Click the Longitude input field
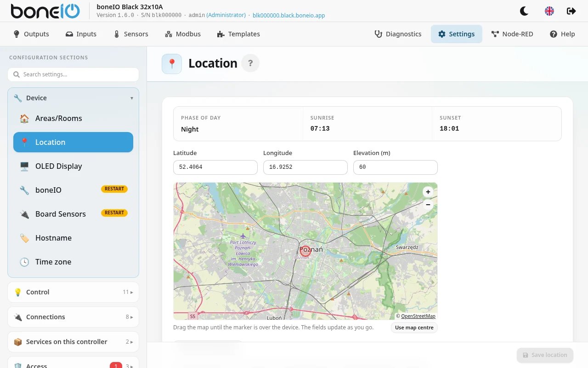The width and height of the screenshot is (588, 368). point(305,167)
